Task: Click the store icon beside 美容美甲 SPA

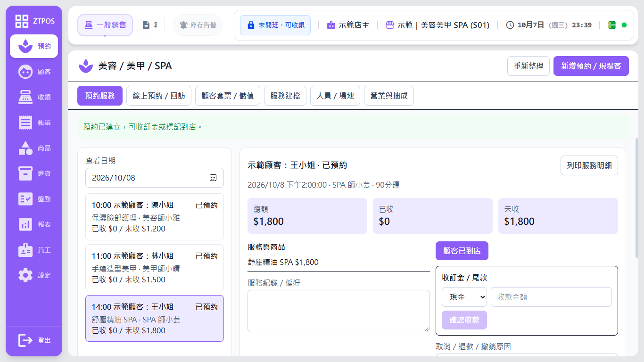Action: [x=390, y=25]
